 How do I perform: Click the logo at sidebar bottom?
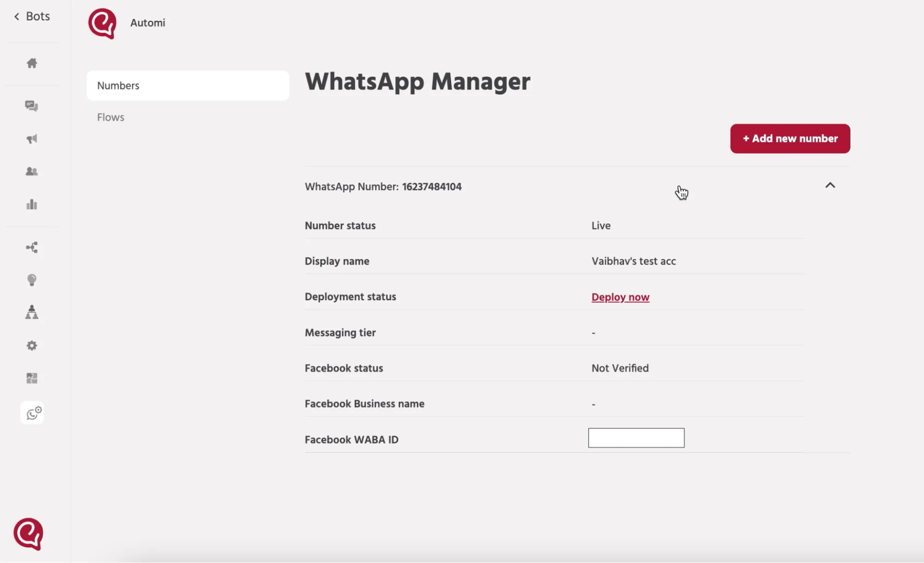[x=28, y=534]
